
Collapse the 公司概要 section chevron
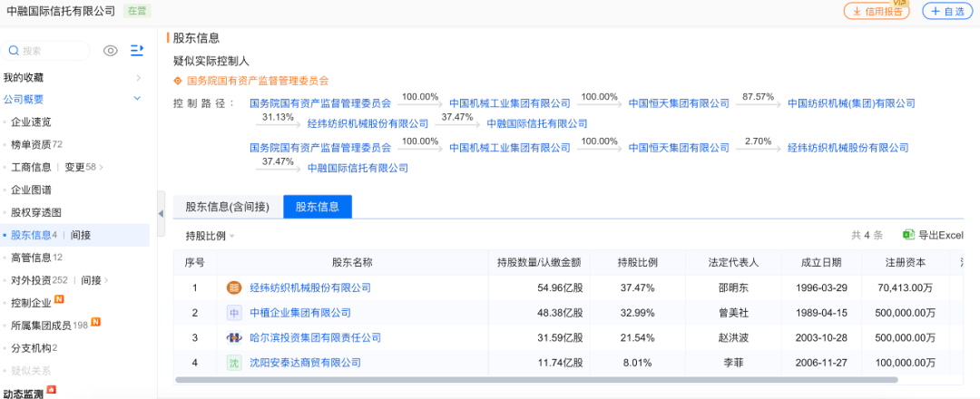(x=138, y=99)
